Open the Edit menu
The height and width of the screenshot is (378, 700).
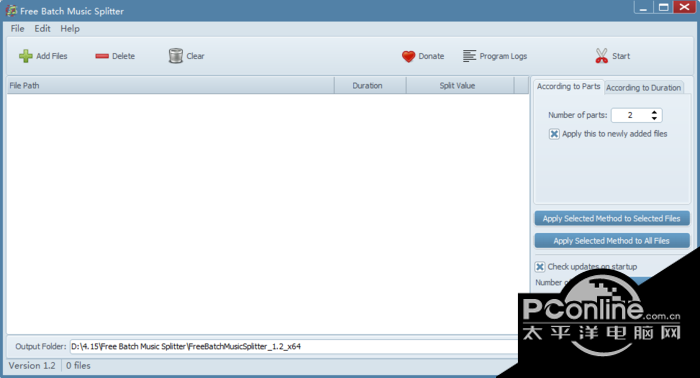(x=42, y=29)
